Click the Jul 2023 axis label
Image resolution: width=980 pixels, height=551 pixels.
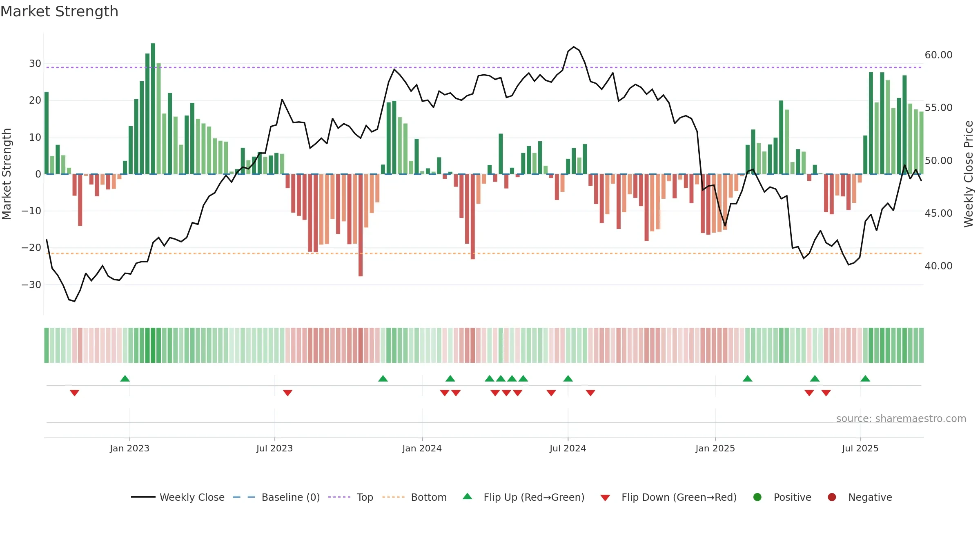click(274, 448)
